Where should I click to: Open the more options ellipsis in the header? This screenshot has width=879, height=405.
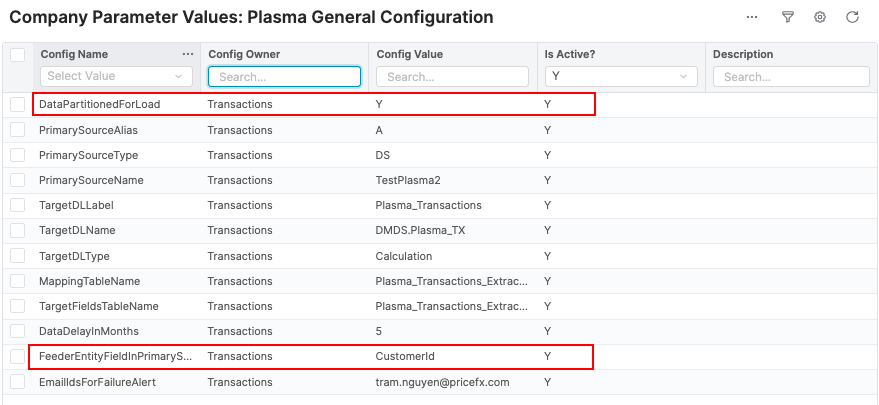tap(752, 17)
